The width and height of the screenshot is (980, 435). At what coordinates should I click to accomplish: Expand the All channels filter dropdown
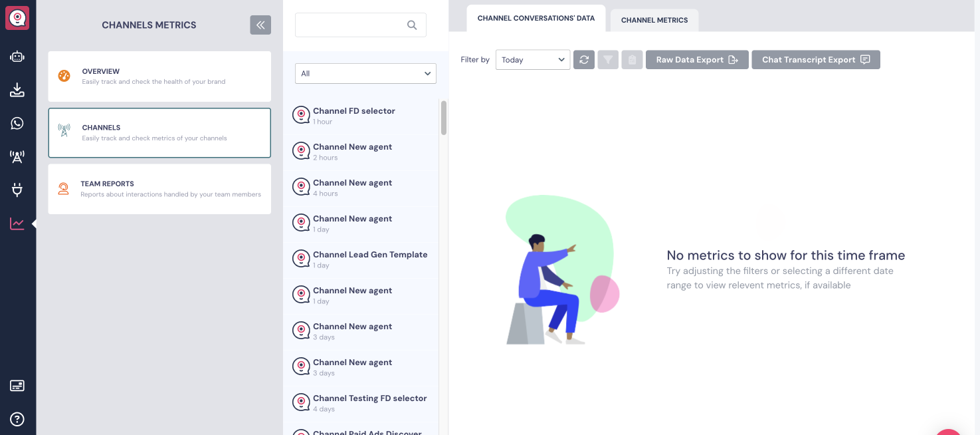(x=365, y=73)
